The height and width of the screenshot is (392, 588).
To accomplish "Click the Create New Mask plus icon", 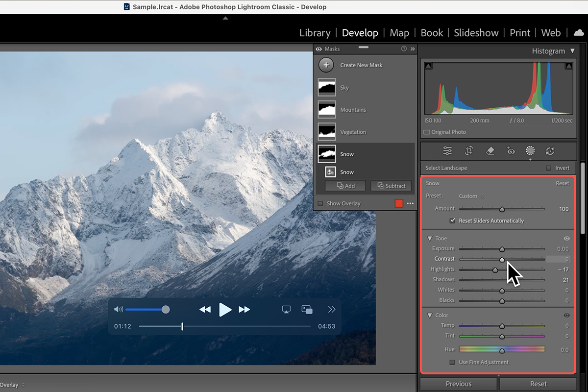I will point(326,65).
